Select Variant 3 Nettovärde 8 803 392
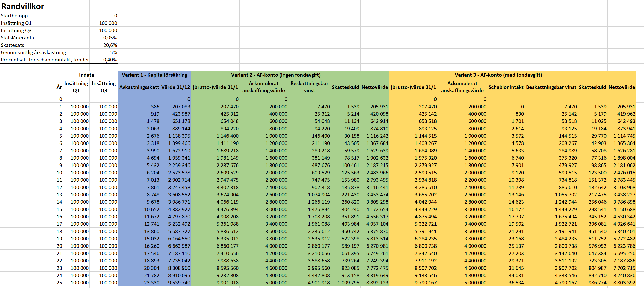This screenshot has height=288, width=644. [624, 283]
